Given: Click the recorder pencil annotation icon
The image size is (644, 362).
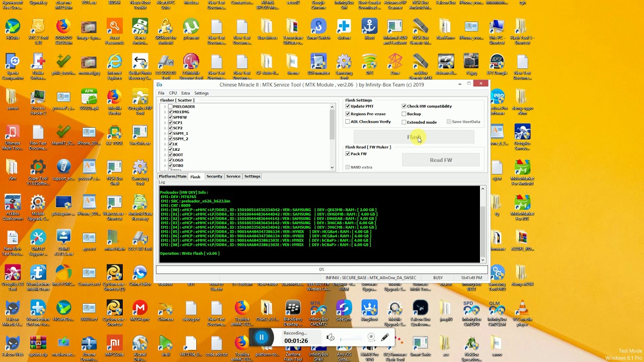Looking at the screenshot, I should 385,337.
